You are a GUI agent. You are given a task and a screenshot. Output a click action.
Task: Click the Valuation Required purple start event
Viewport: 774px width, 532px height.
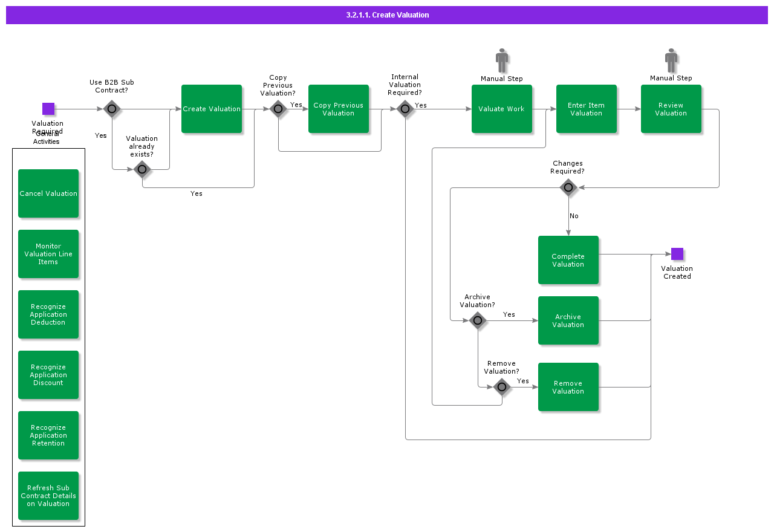tap(48, 109)
